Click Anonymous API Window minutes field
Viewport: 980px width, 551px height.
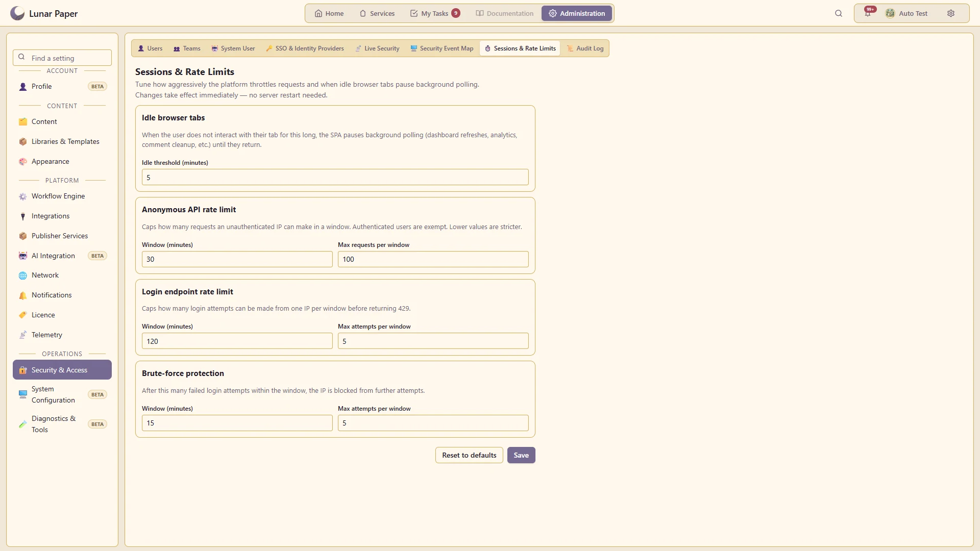[237, 259]
